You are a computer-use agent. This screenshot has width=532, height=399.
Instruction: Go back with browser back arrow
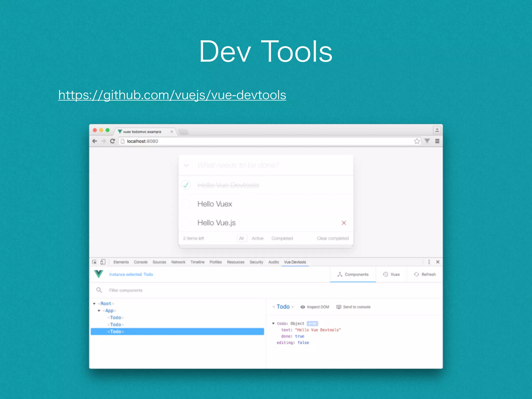[95, 141]
